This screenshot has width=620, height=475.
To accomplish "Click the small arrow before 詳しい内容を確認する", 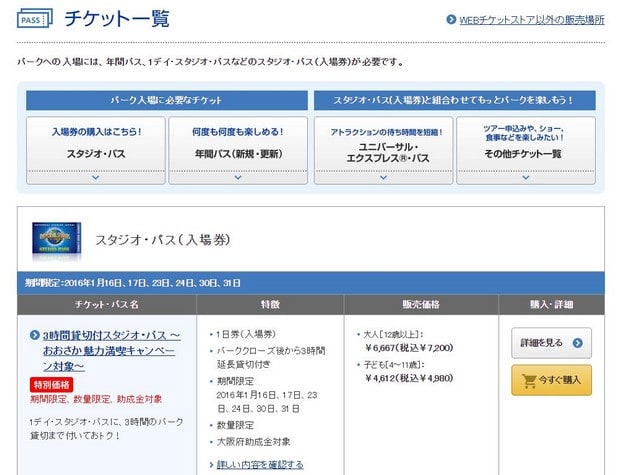I will (x=212, y=465).
